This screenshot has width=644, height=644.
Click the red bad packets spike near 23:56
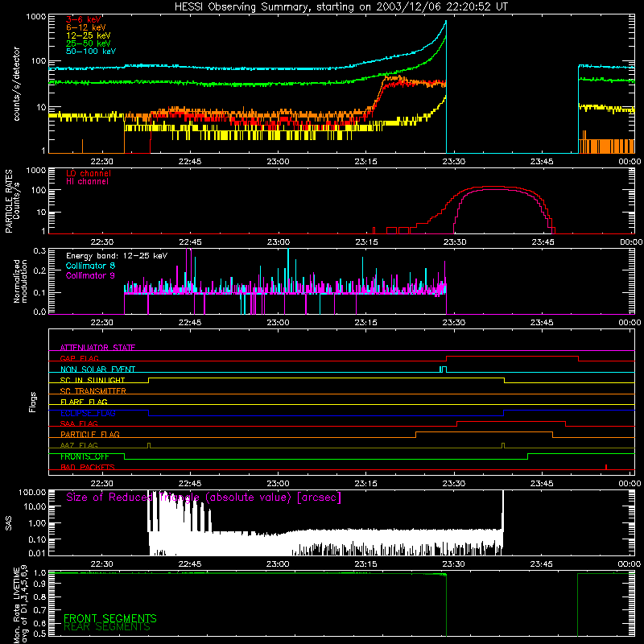pyautogui.click(x=606, y=467)
